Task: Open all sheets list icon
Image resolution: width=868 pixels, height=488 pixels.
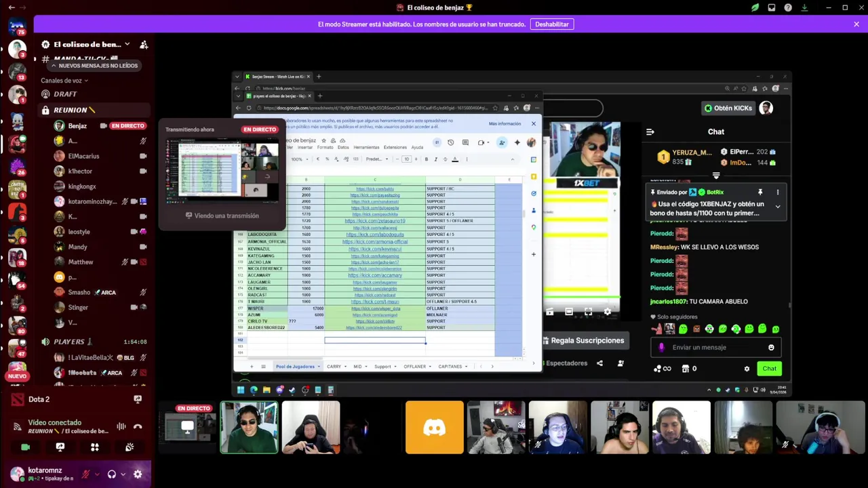Action: pos(263,367)
